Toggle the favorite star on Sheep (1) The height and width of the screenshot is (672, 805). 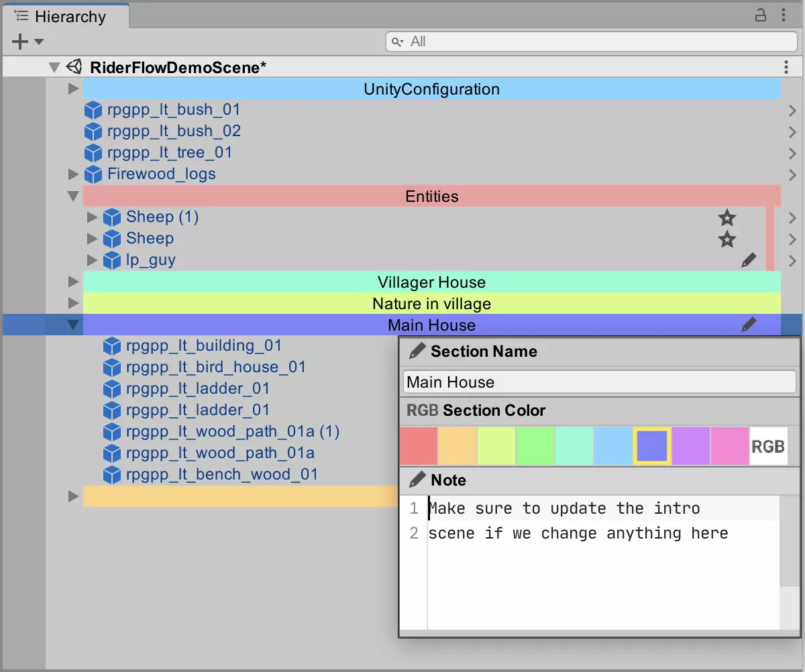(x=727, y=217)
